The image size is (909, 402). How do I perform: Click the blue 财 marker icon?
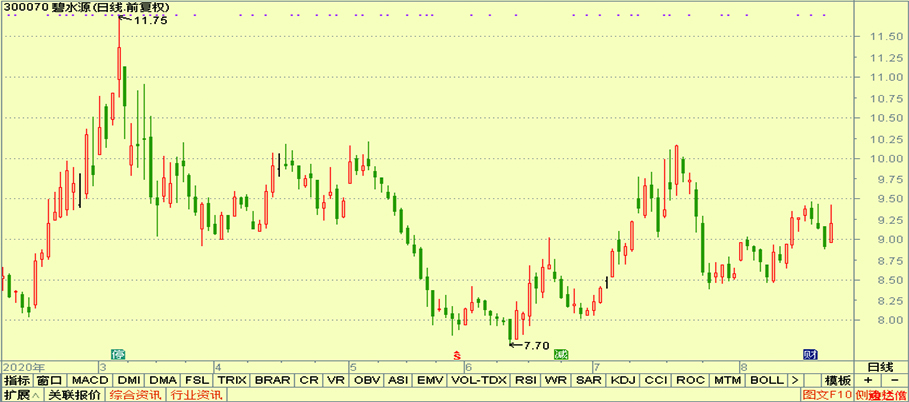coord(809,354)
